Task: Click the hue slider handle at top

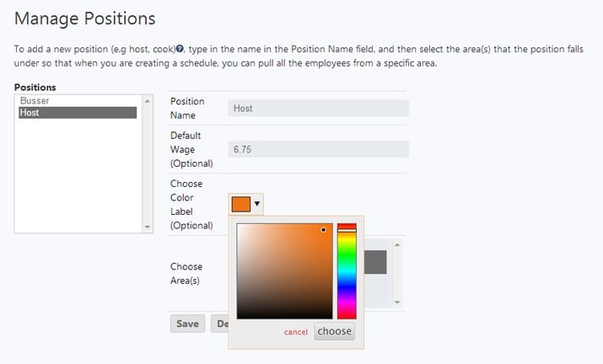Action: click(x=347, y=228)
